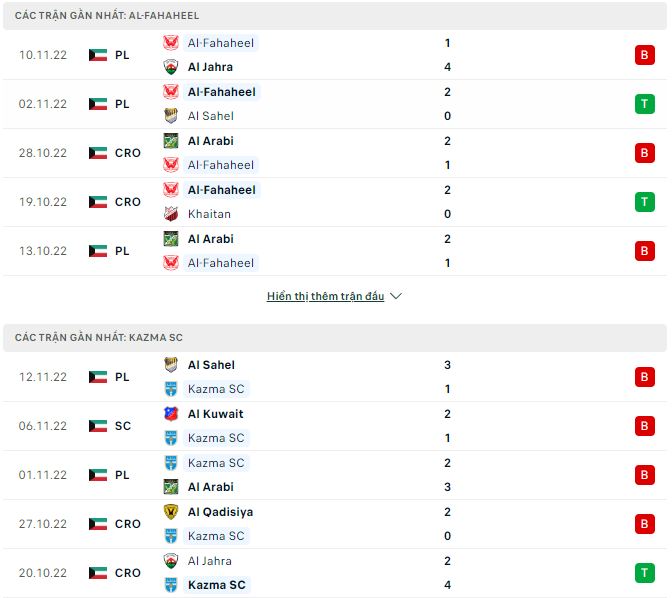672x598 pixels.
Task: Click Khaitan team crest icon
Action: click(x=171, y=214)
